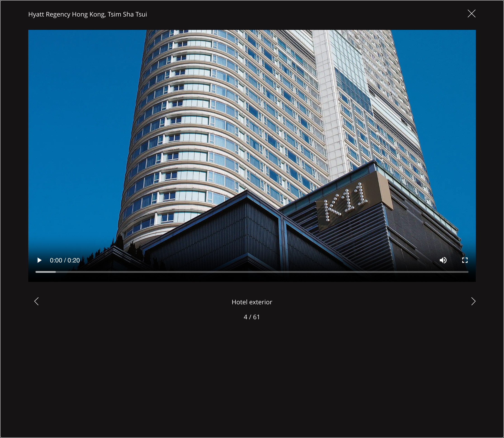The height and width of the screenshot is (438, 504).
Task: Close the Hyatt Regency photo gallery
Action: tap(471, 14)
